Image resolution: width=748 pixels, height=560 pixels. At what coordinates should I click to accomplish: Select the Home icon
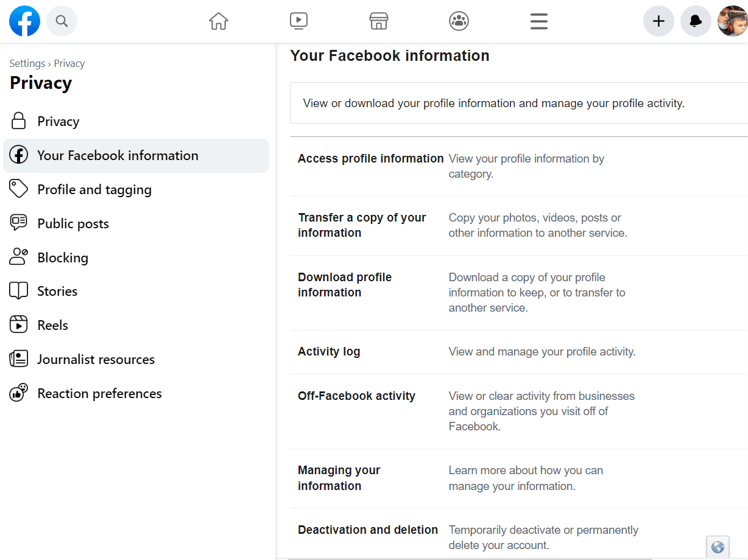click(218, 21)
